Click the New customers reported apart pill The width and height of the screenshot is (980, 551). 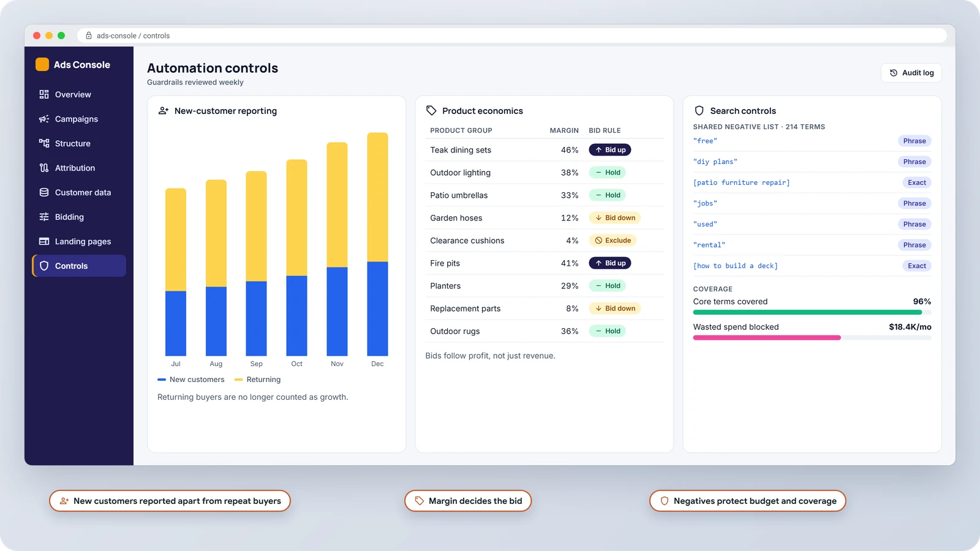point(170,501)
